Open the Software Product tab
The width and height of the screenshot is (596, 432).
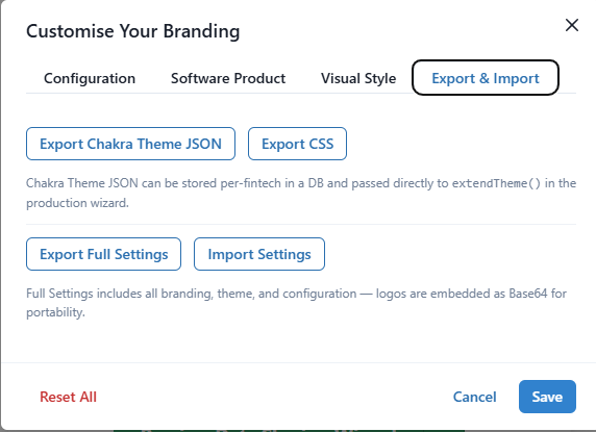pos(228,78)
